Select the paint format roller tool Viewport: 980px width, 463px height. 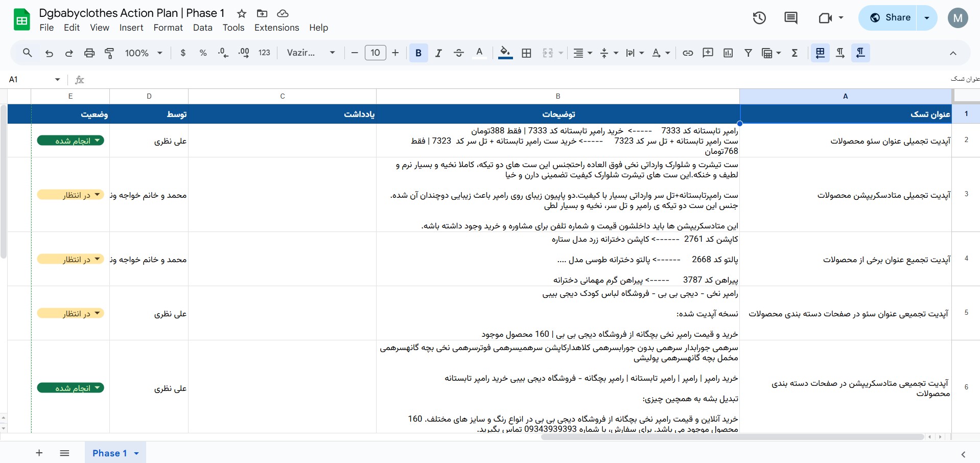109,53
